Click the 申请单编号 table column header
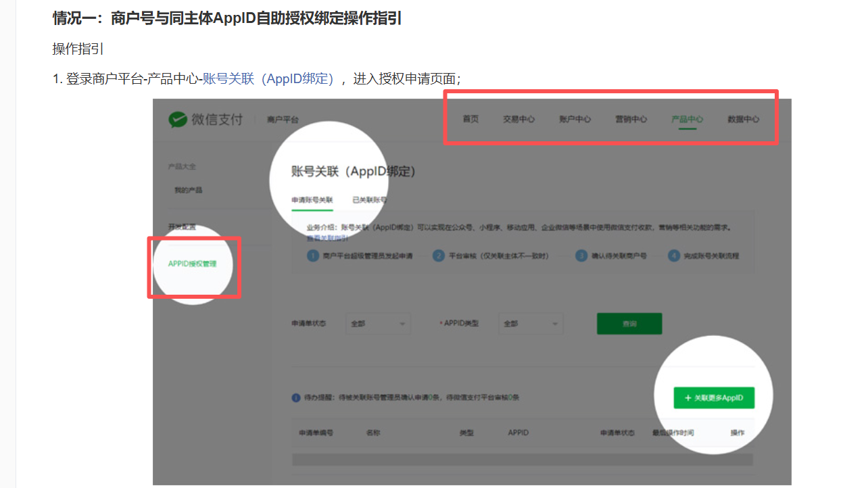 316,433
